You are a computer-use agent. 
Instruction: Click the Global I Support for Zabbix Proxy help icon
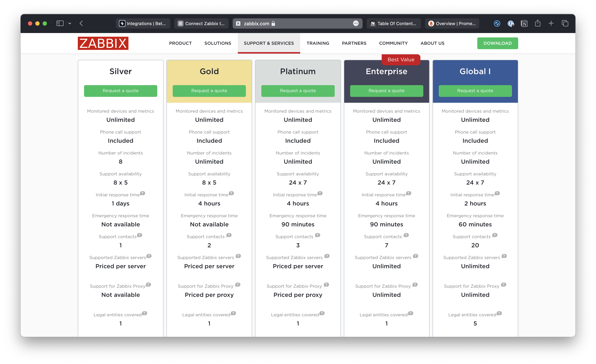click(504, 284)
